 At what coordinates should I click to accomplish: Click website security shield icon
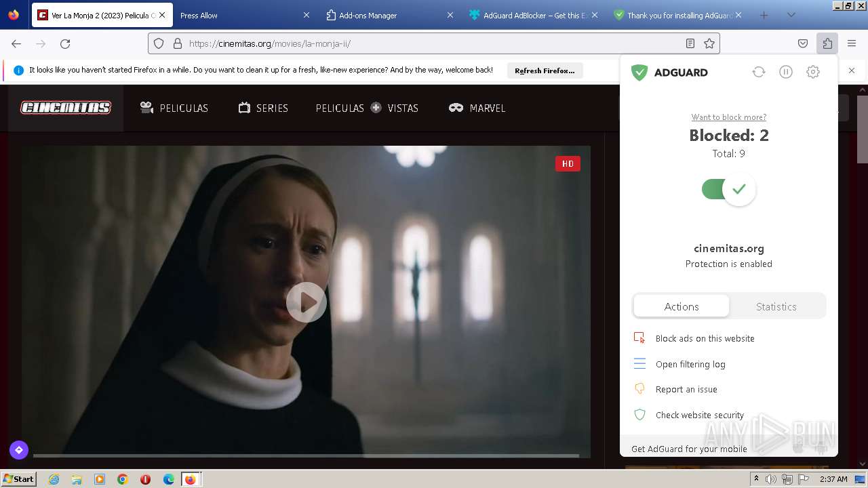[x=639, y=415]
